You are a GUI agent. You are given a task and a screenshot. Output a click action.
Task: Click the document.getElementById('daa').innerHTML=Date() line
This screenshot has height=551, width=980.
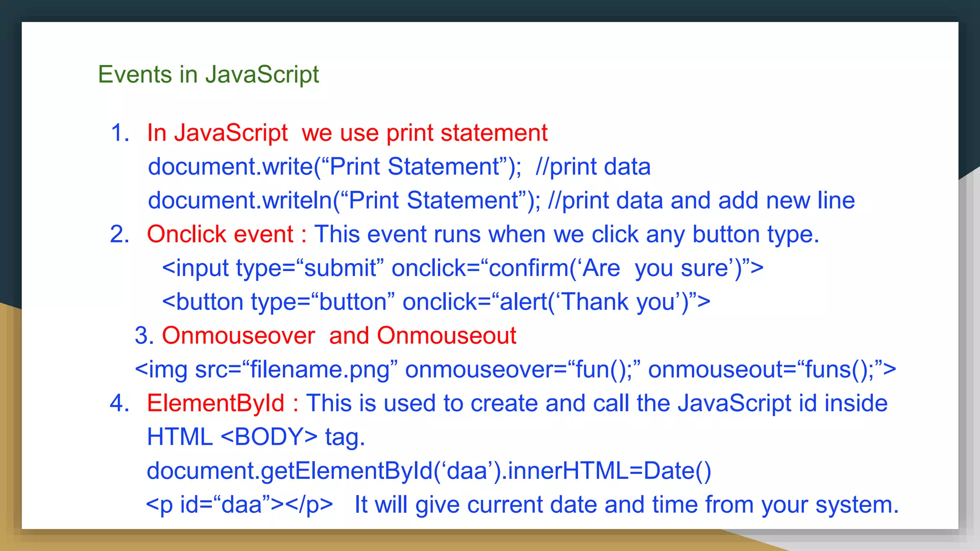pos(429,471)
